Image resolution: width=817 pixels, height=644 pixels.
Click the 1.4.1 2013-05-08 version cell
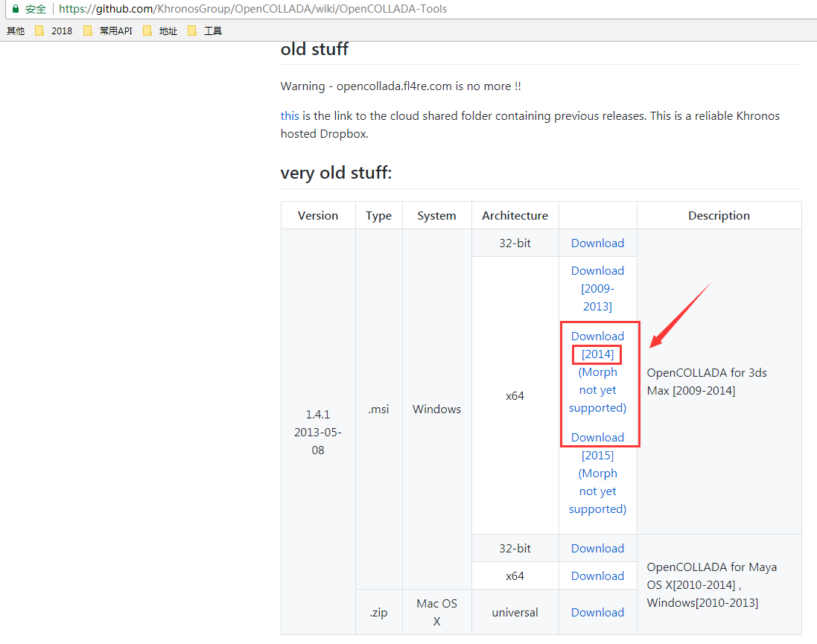[318, 432]
